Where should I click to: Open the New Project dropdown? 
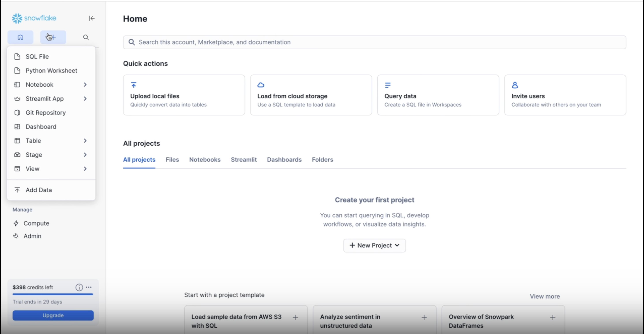[374, 245]
